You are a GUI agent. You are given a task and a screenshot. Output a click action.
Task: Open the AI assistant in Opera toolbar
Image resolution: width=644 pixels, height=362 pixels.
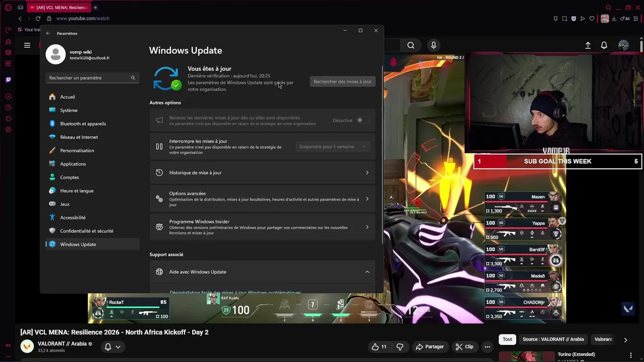point(625,19)
